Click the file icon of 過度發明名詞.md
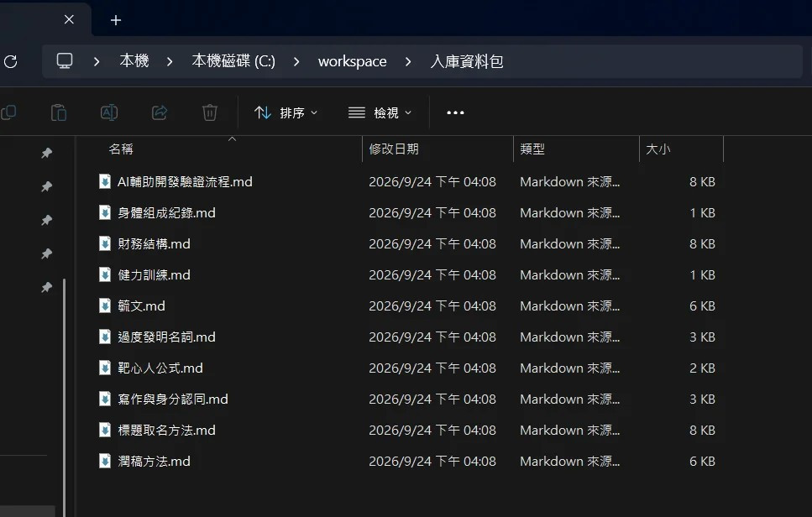Viewport: 812px width, 517px height. [x=105, y=337]
